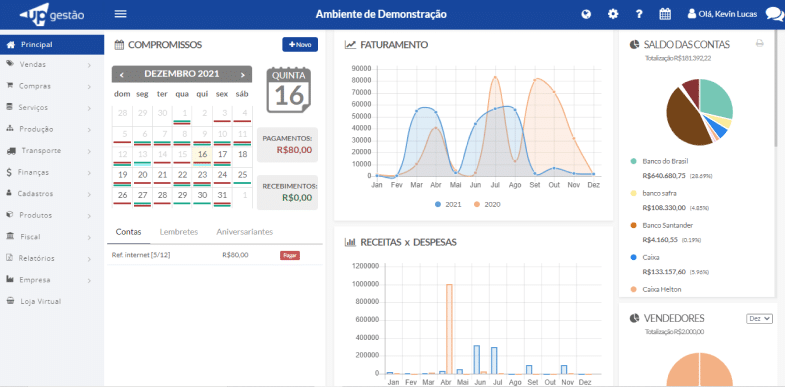This screenshot has height=387, width=785.
Task: Click the Finanças dollar icon
Action: (9, 172)
